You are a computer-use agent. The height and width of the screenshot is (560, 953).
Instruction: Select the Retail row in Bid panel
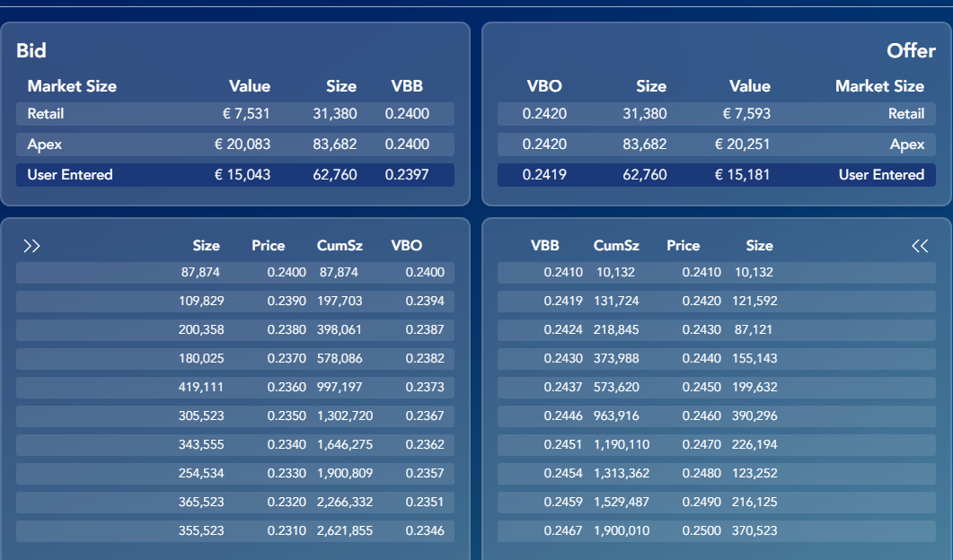(x=235, y=114)
